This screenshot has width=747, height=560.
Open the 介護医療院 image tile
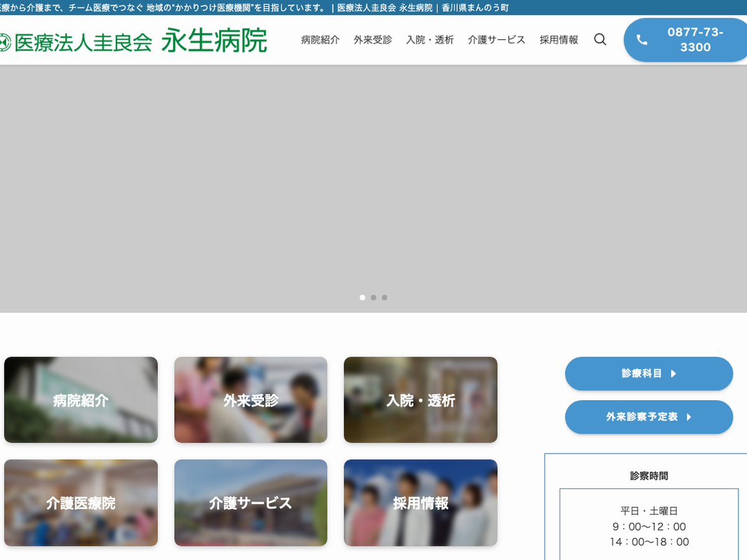(x=81, y=503)
